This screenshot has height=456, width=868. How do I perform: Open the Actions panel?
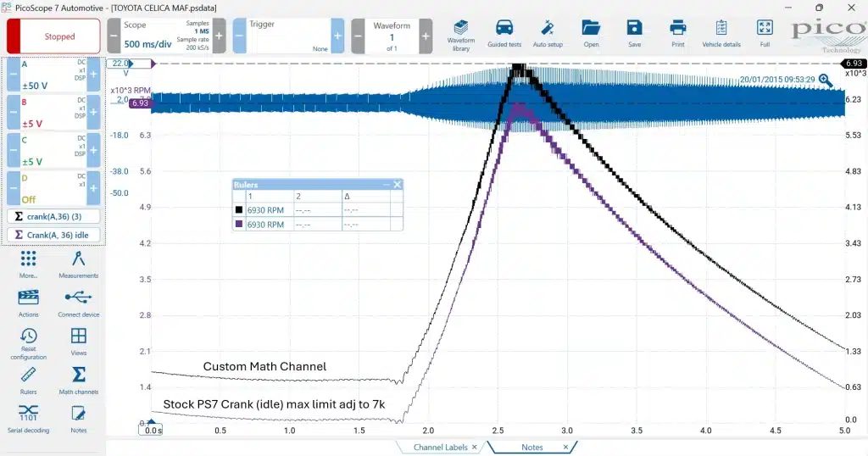point(28,303)
